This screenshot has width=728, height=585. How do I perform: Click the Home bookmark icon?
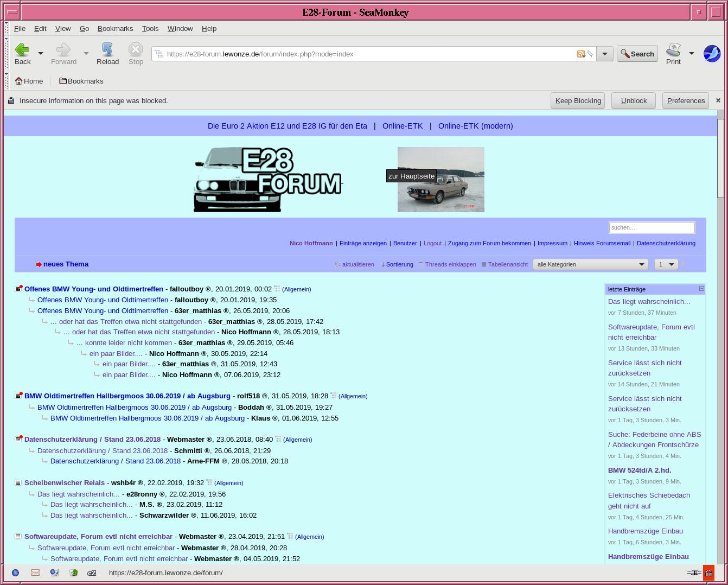19,81
